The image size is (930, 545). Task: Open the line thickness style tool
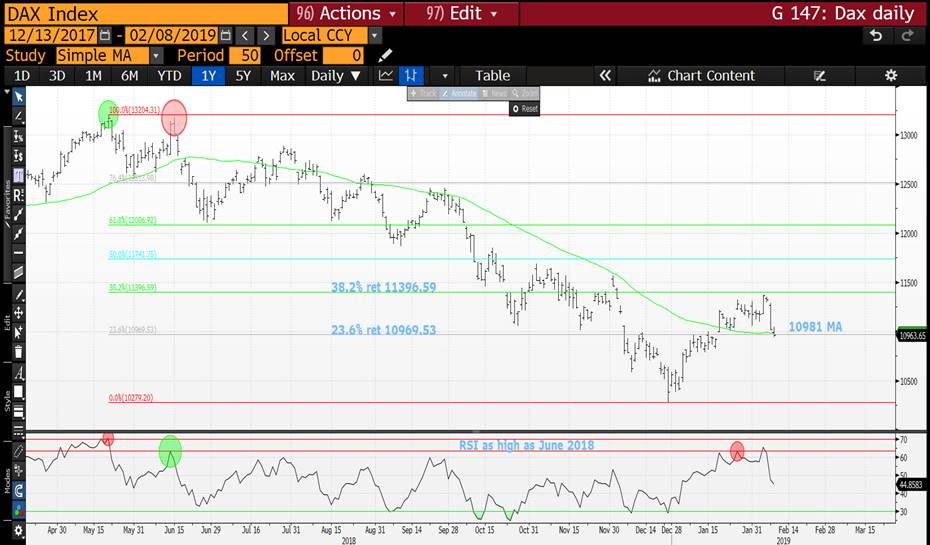point(18,411)
